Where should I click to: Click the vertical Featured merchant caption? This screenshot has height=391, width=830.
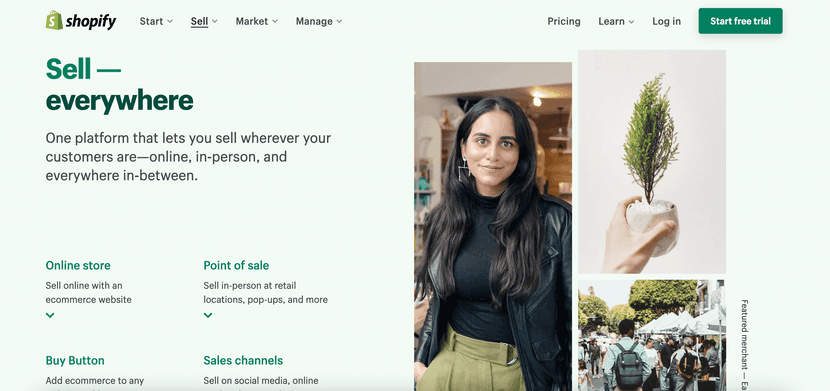point(744,345)
